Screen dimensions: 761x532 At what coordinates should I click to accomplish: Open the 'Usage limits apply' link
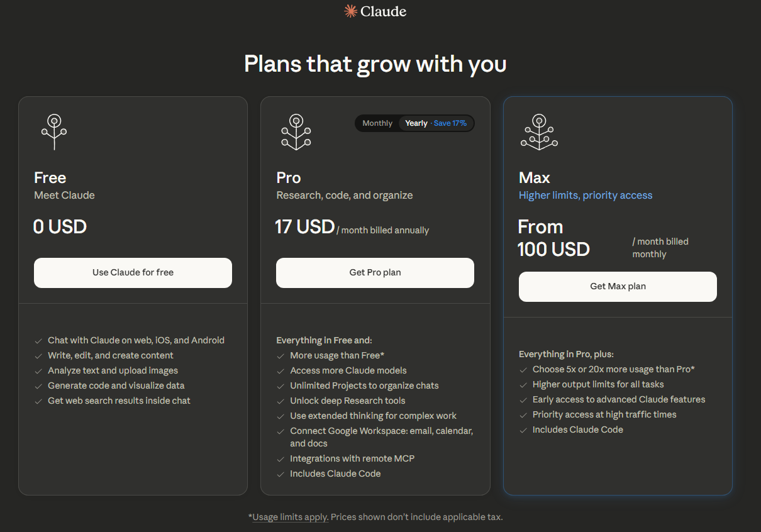290,518
